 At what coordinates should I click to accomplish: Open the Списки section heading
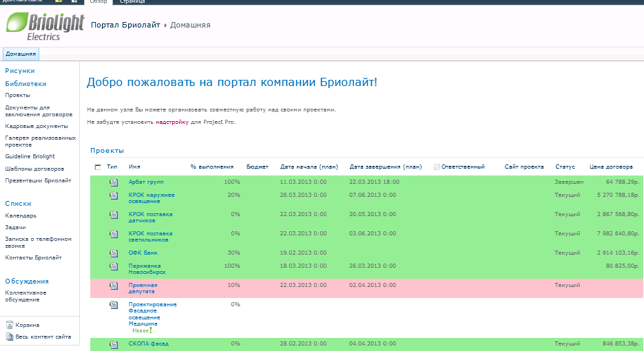(x=18, y=204)
